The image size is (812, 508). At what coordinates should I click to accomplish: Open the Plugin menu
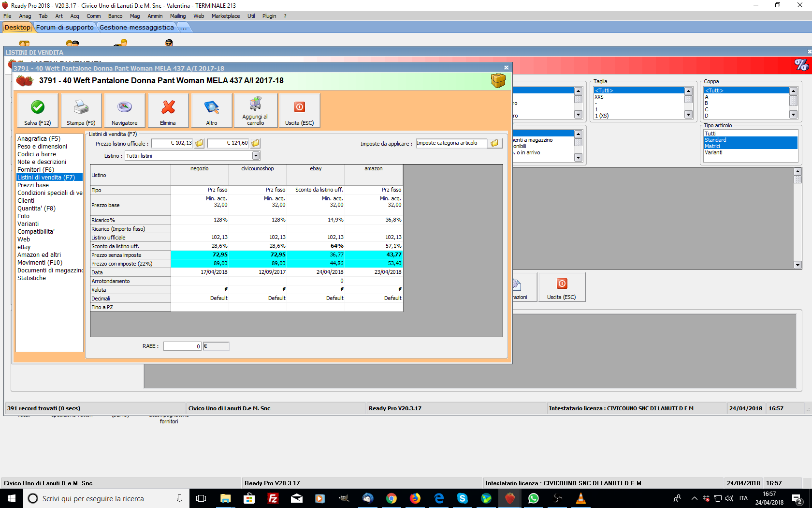point(269,16)
